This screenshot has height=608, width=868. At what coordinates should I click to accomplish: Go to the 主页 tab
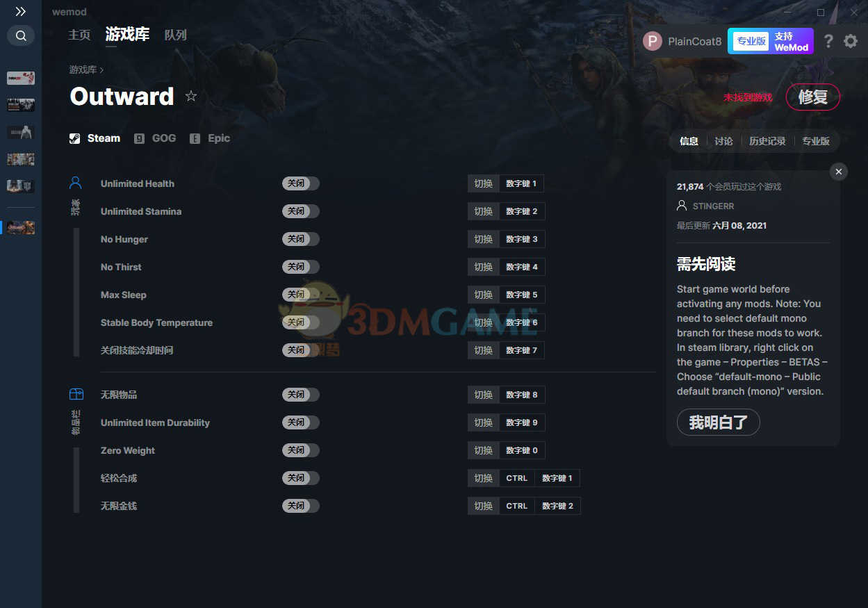pyautogui.click(x=79, y=35)
